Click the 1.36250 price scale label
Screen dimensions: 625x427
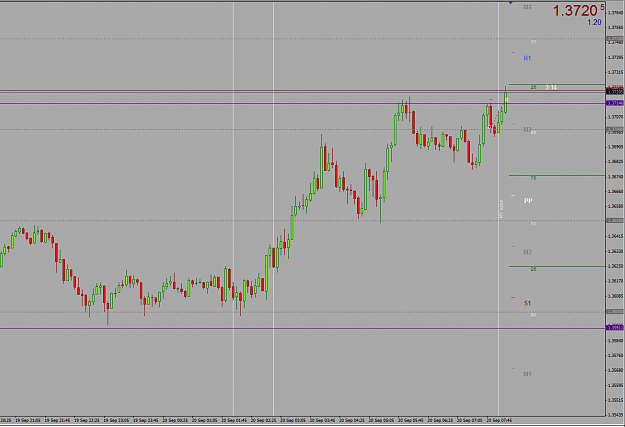click(x=616, y=266)
